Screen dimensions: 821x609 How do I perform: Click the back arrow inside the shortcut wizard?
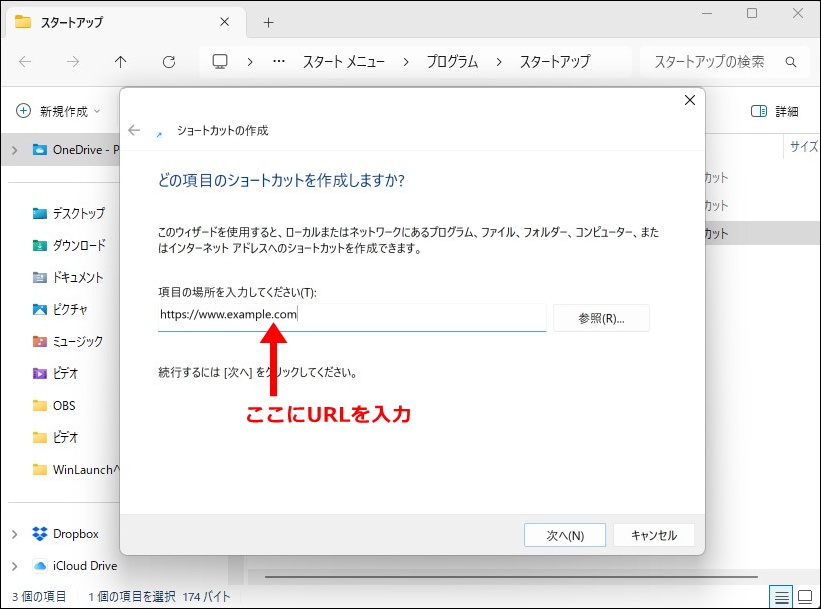click(134, 130)
